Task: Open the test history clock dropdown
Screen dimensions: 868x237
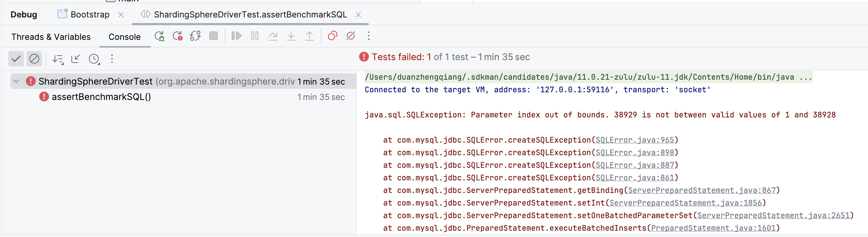Action: point(94,59)
